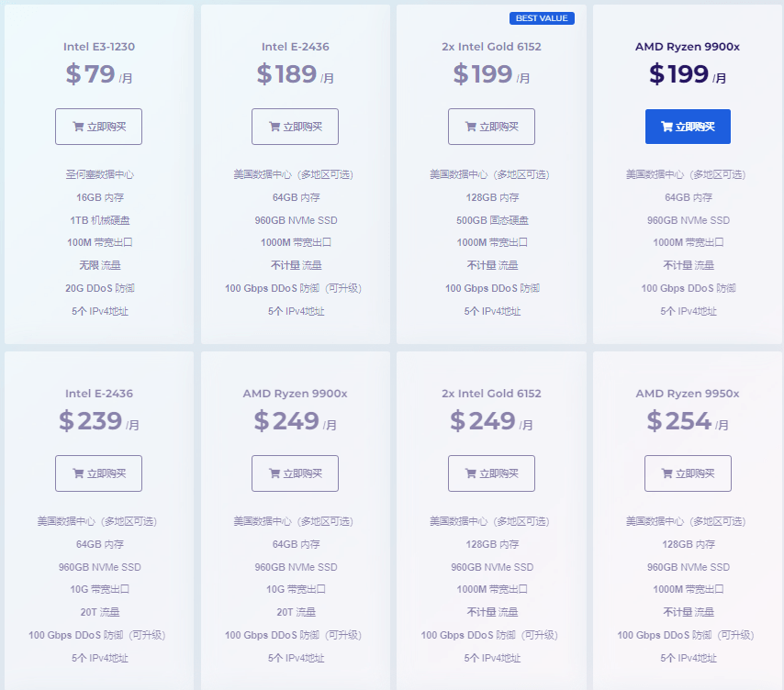Click the cart icon on the $249 Ryzen 9900x plan
Viewport: 784px width, 690px height.
[x=274, y=473]
